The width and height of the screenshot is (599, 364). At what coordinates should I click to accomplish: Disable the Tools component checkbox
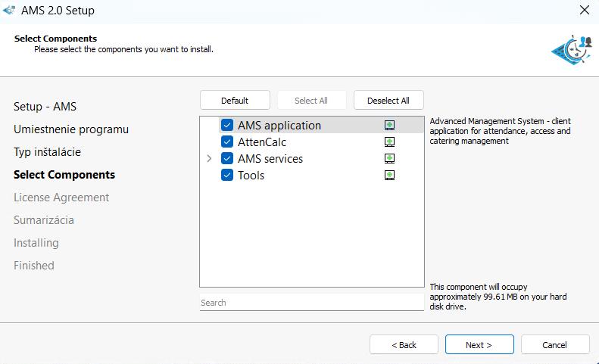click(x=227, y=176)
